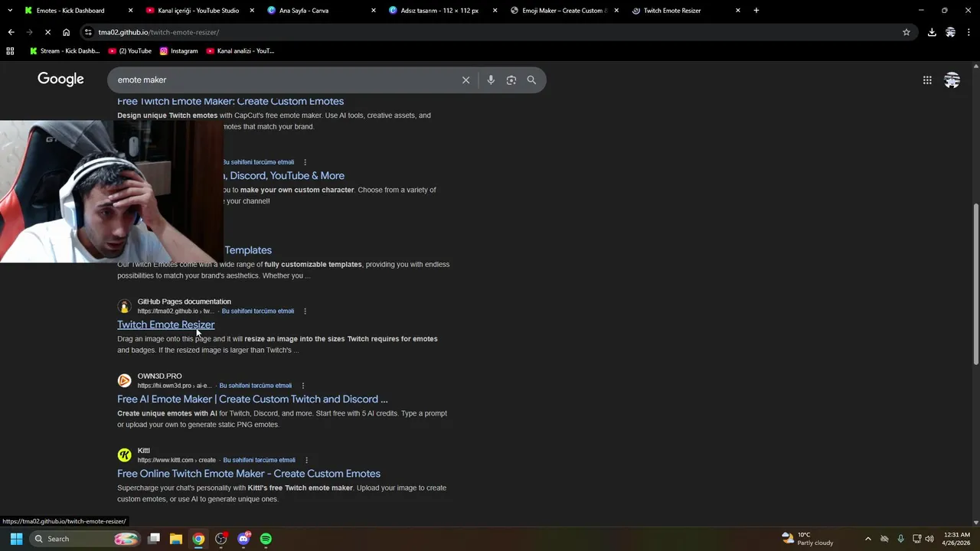Open Task View on taskbar
This screenshot has height=551, width=980.
click(154, 539)
